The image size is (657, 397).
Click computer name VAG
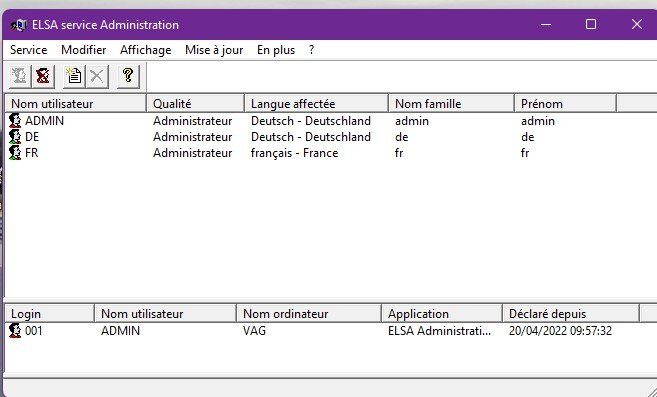[254, 331]
